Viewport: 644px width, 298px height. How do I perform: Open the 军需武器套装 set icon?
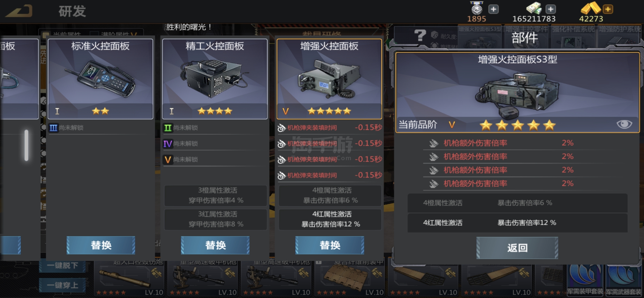[624, 280]
